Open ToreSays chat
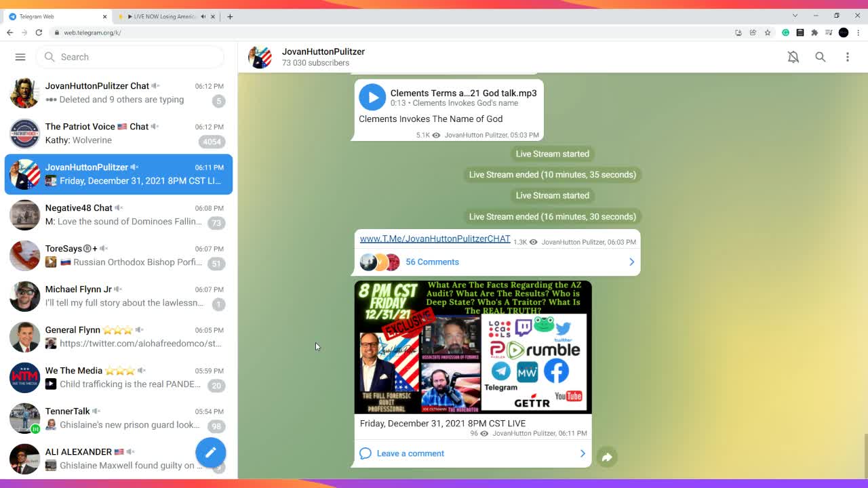This screenshot has width=868, height=488. coord(119,256)
